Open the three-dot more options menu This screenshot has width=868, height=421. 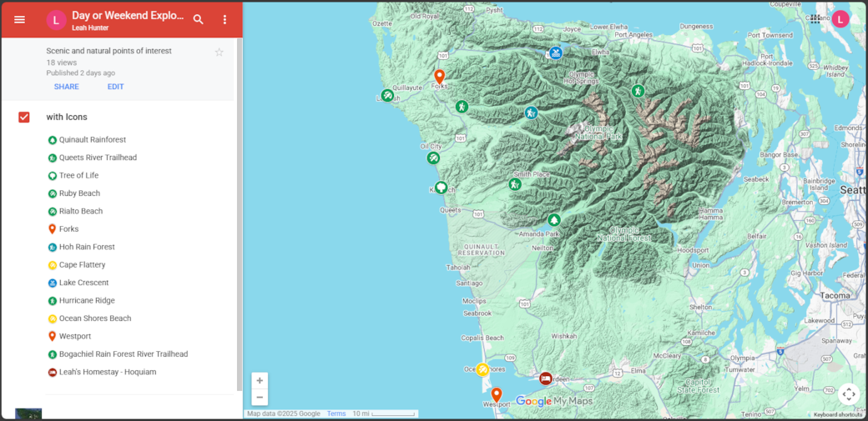click(x=225, y=19)
